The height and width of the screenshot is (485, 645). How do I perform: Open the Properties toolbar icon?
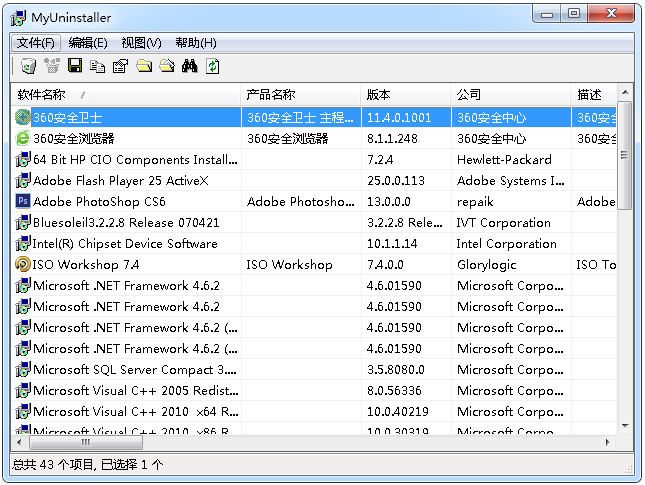point(121,66)
